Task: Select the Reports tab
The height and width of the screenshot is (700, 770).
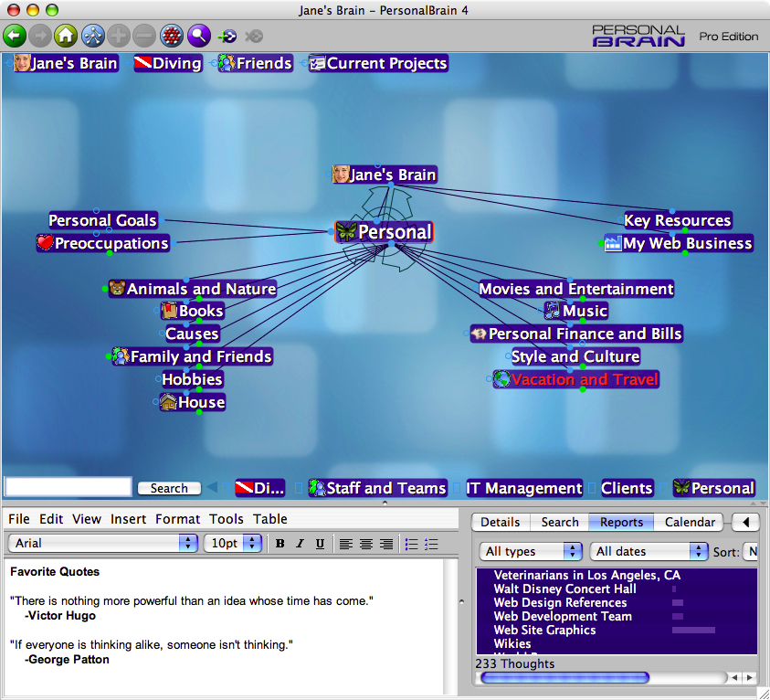Action: click(621, 522)
